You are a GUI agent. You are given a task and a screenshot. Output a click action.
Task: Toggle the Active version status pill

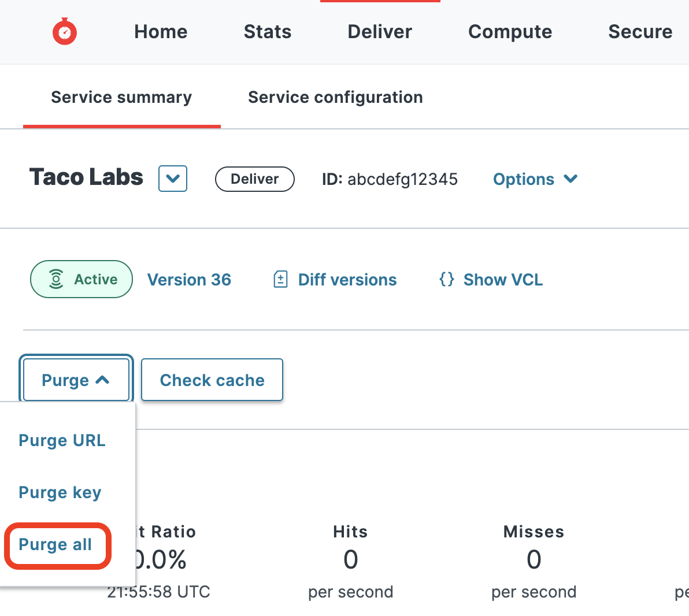point(81,279)
